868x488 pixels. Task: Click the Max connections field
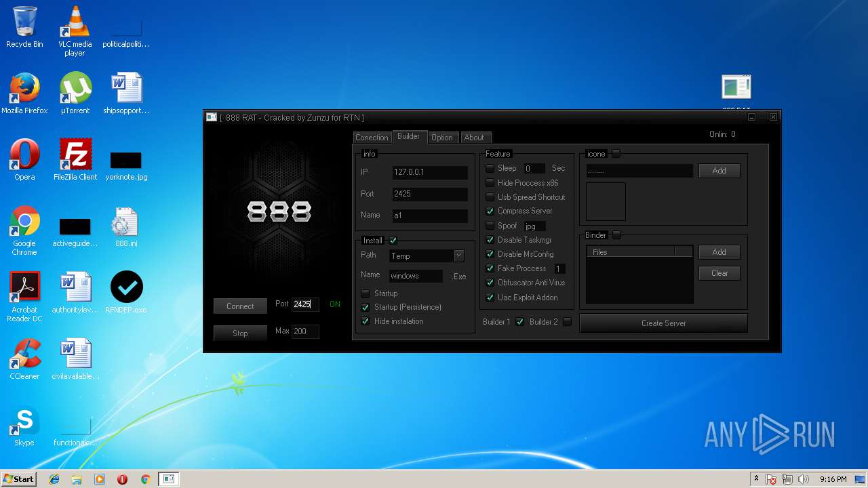coord(305,331)
